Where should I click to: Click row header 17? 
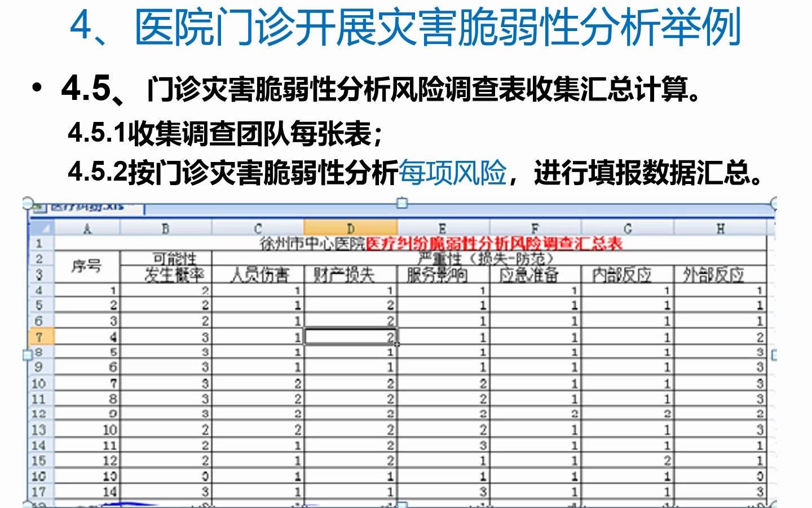tap(41, 491)
